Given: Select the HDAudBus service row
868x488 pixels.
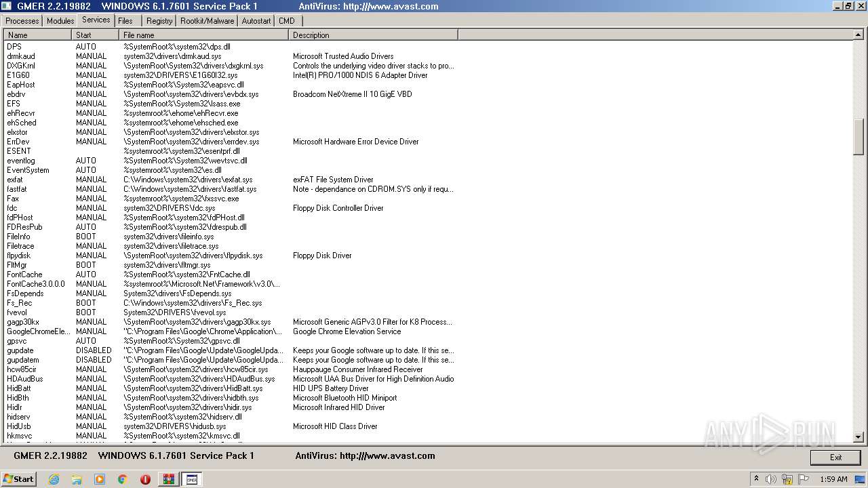Looking at the screenshot, I should click(x=231, y=379).
